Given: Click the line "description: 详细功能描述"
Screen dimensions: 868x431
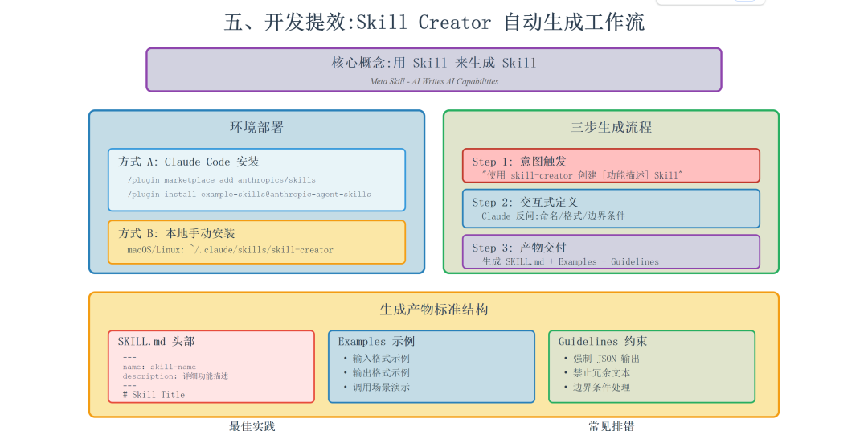Looking at the screenshot, I should (175, 376).
